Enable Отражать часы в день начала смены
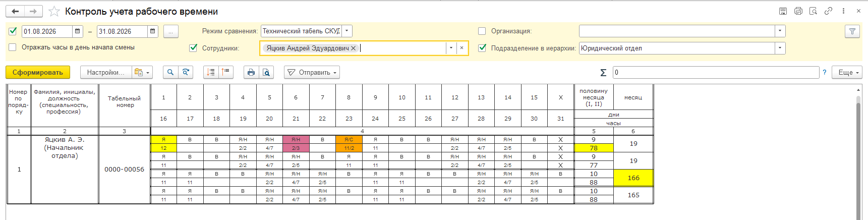The height and width of the screenshot is (220, 868). tap(13, 47)
